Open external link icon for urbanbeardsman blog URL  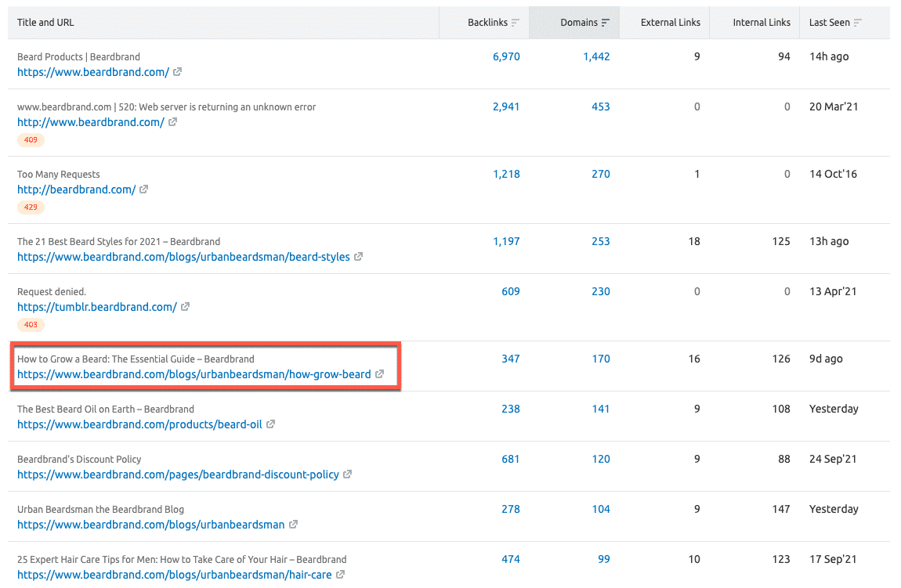pos(293,525)
